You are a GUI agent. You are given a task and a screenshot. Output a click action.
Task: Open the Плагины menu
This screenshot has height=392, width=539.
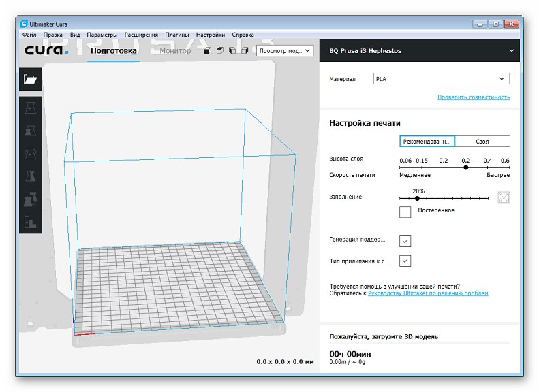176,35
